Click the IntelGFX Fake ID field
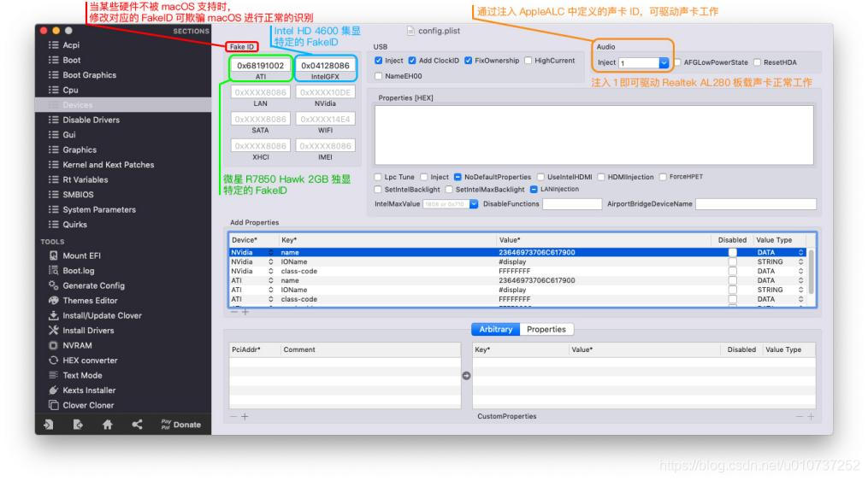The width and height of the screenshot is (868, 481). point(325,65)
